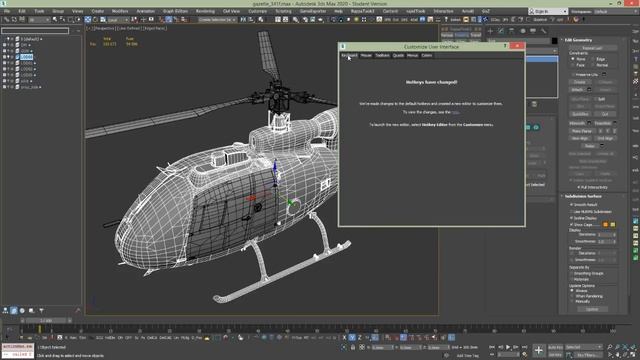Image resolution: width=640 pixels, height=360 pixels.
Task: Open the Sign In dropdown
Action: point(548,11)
